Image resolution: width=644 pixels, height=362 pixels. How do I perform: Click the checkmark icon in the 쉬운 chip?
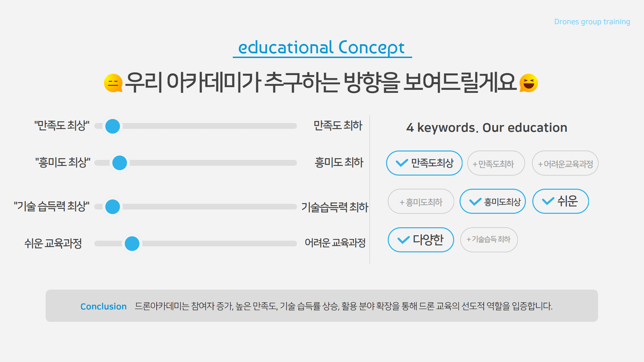pyautogui.click(x=548, y=201)
